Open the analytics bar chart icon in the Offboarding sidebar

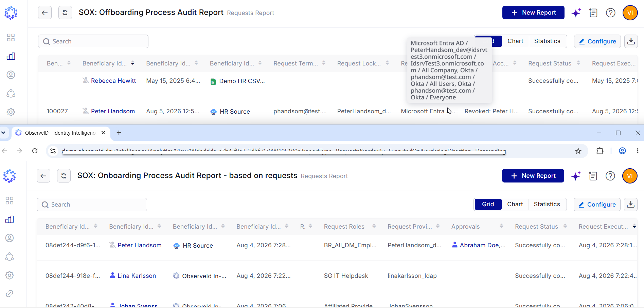point(11,56)
